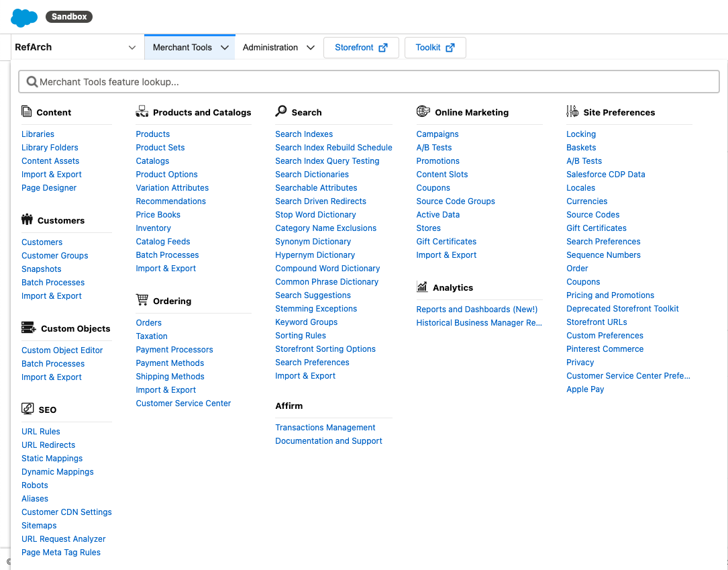Open Historical Business Manager Reports link
The height and width of the screenshot is (570, 728).
(x=479, y=323)
